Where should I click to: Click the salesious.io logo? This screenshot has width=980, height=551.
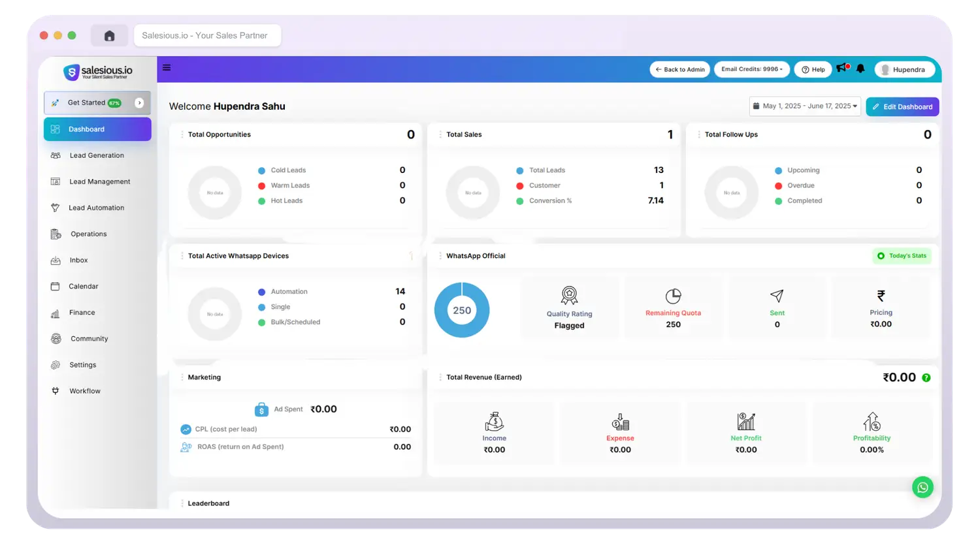[x=98, y=72]
